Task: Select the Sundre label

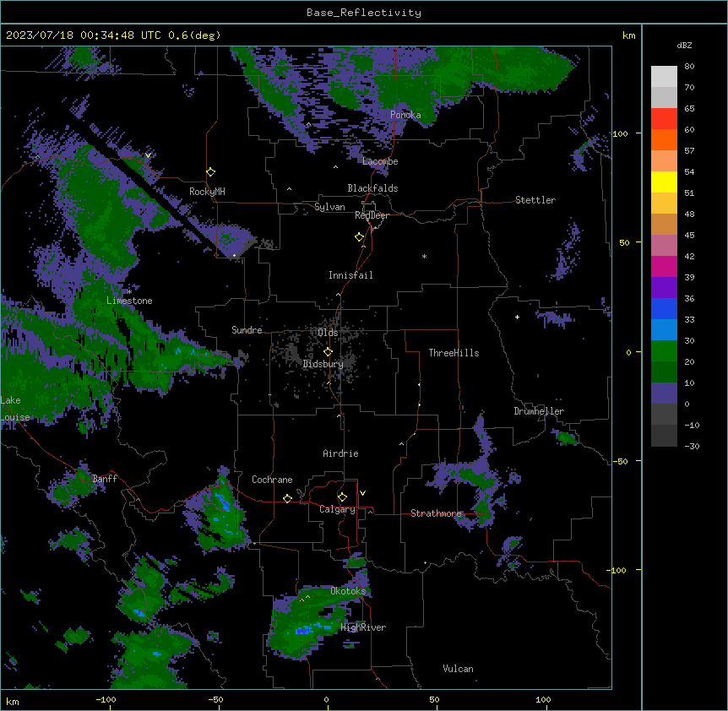Action: pos(247,330)
